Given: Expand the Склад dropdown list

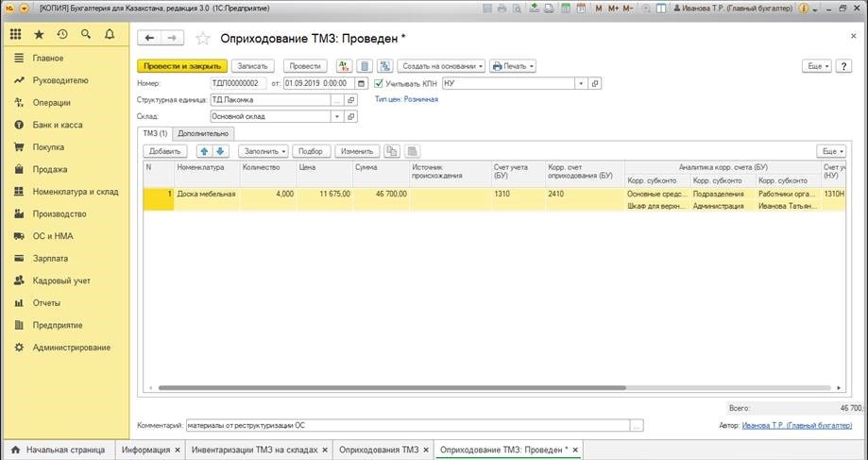Looking at the screenshot, I should tap(336, 116).
